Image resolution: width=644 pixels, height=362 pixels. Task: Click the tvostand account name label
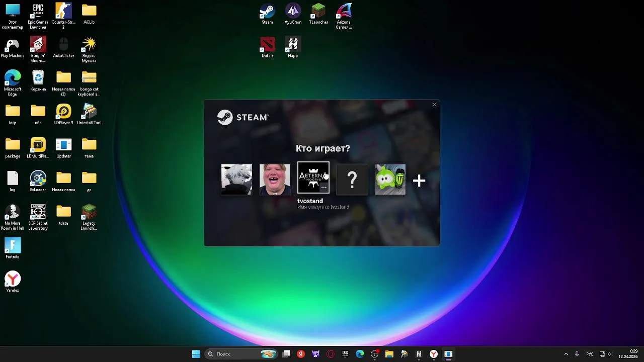[x=310, y=201]
